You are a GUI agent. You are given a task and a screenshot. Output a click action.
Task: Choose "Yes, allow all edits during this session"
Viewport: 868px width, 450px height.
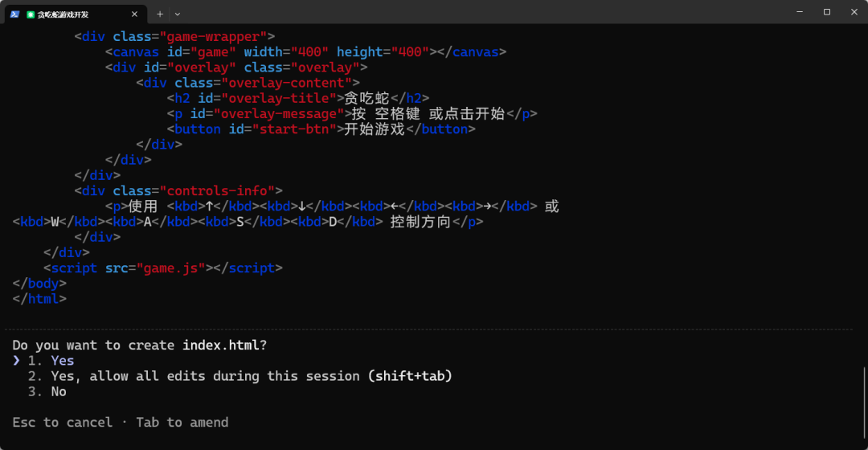205,376
